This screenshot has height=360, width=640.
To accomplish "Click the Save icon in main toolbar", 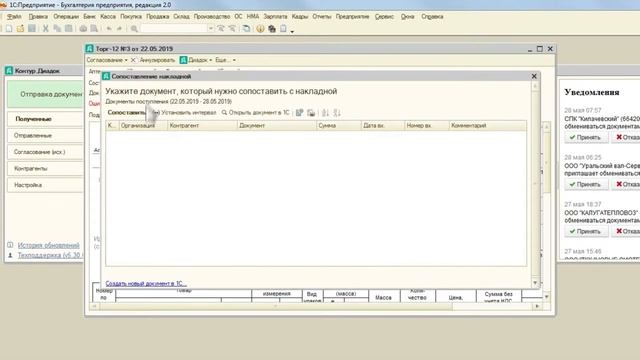I will [x=32, y=29].
